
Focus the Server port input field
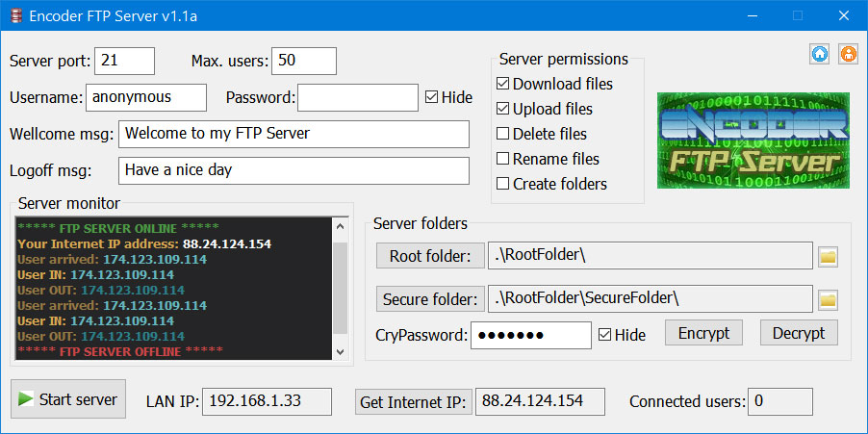tap(124, 61)
